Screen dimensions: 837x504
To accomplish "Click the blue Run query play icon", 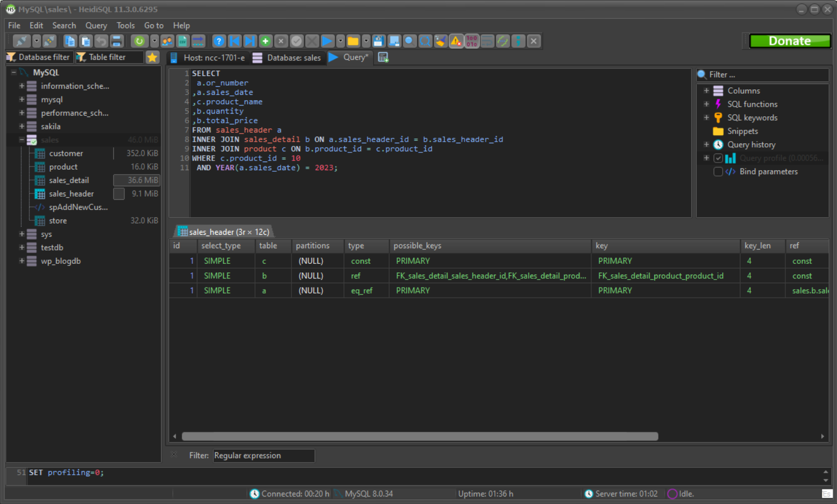I will [x=327, y=41].
